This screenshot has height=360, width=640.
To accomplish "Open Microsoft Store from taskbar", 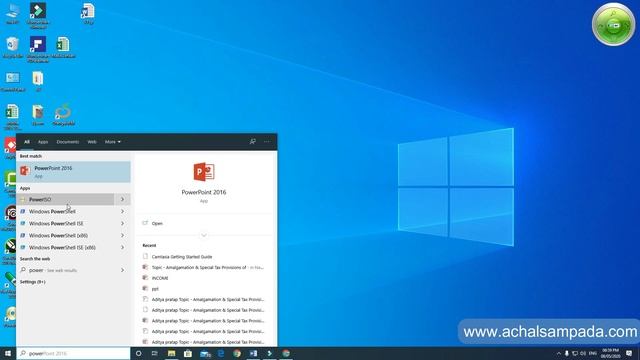I will (188, 353).
